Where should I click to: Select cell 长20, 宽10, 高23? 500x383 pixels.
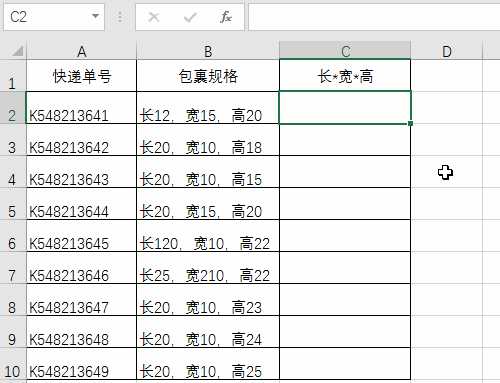point(208,300)
